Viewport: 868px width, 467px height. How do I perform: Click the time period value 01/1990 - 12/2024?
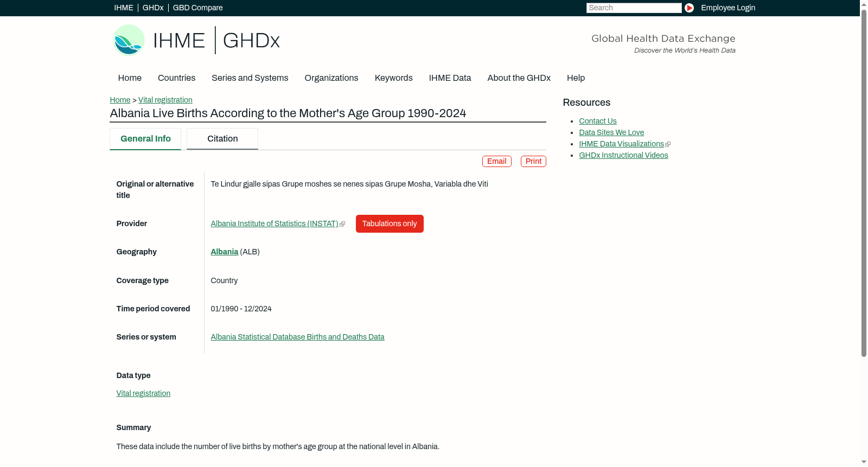tap(241, 309)
